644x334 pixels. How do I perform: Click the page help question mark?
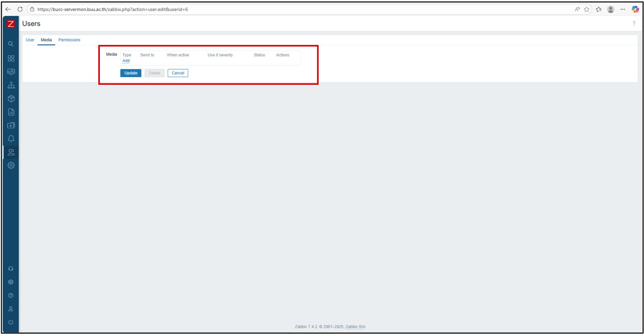pos(634,24)
